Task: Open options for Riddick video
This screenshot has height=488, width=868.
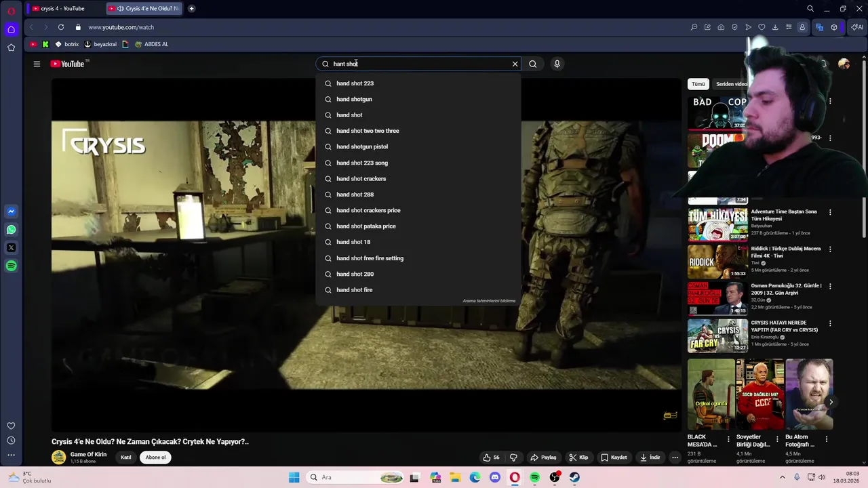Action: (x=830, y=249)
